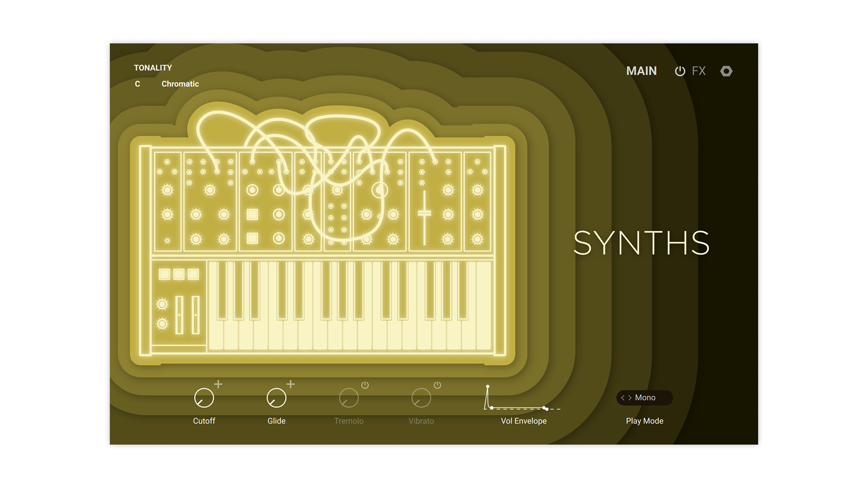Click the Vibrato knob
This screenshot has height=488, width=868.
click(x=421, y=398)
